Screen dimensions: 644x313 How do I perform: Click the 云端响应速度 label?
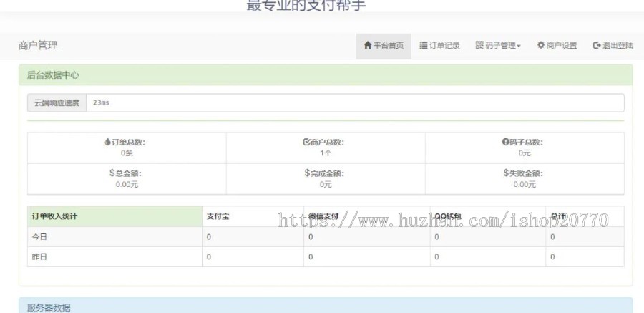point(57,102)
